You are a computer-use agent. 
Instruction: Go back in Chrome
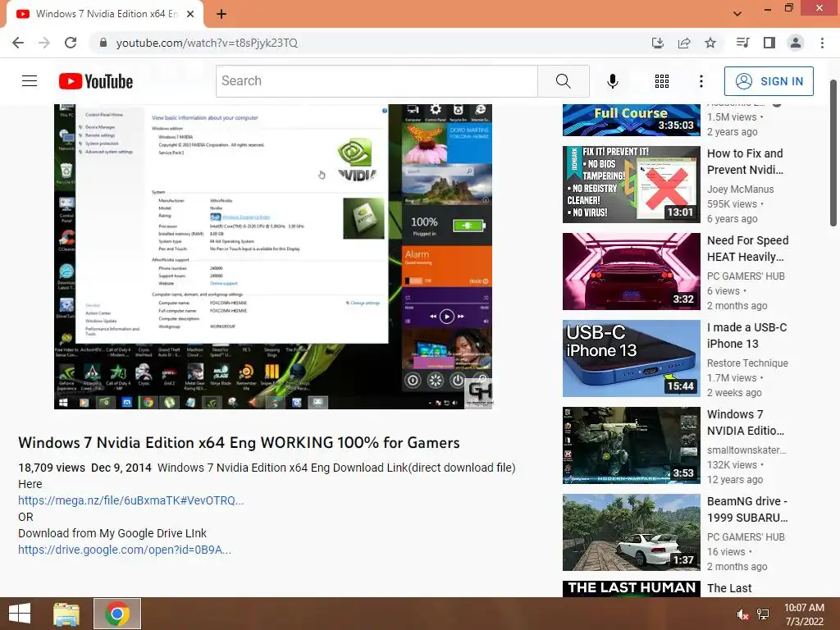[18, 43]
